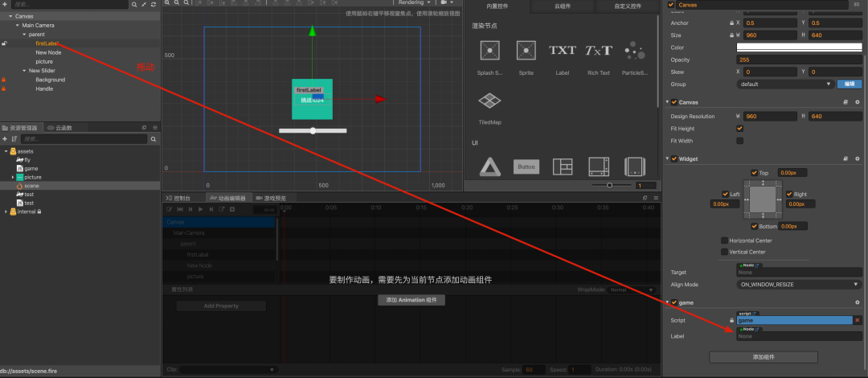Open the Align Mode ON_WINDOW_RESIZE dropdown

[x=799, y=285]
